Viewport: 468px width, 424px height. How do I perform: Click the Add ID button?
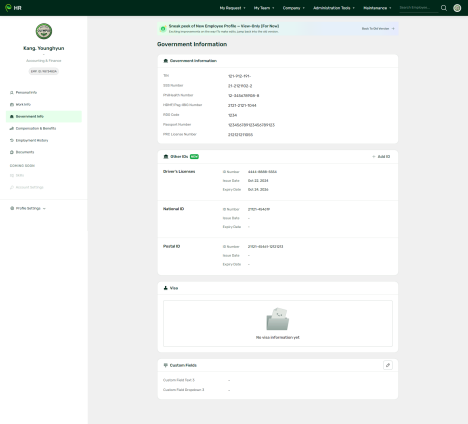coord(381,157)
